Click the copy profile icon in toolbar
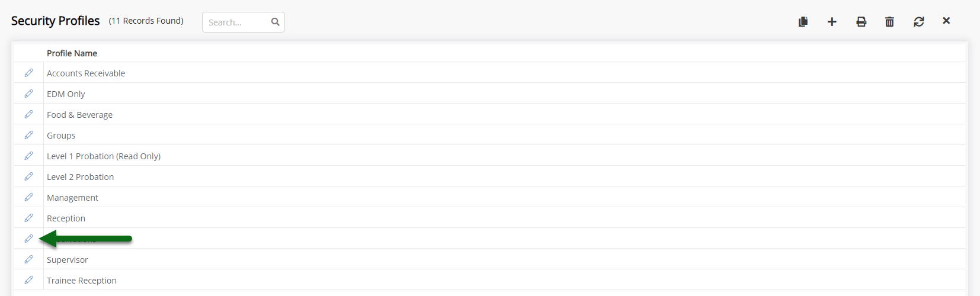 [803, 21]
